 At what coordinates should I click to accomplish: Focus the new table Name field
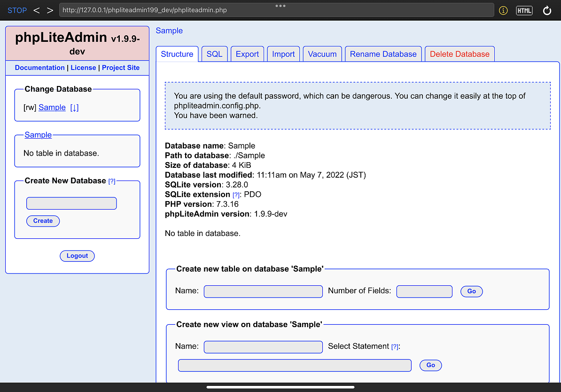tap(263, 291)
